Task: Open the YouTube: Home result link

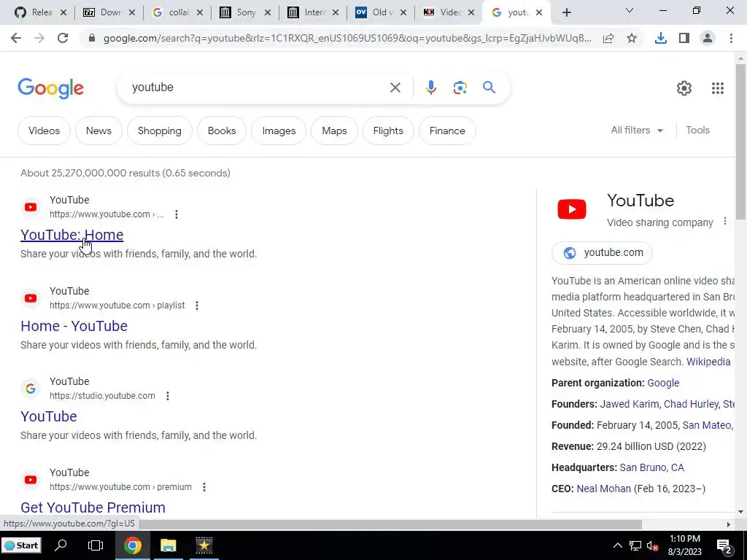Action: [72, 235]
